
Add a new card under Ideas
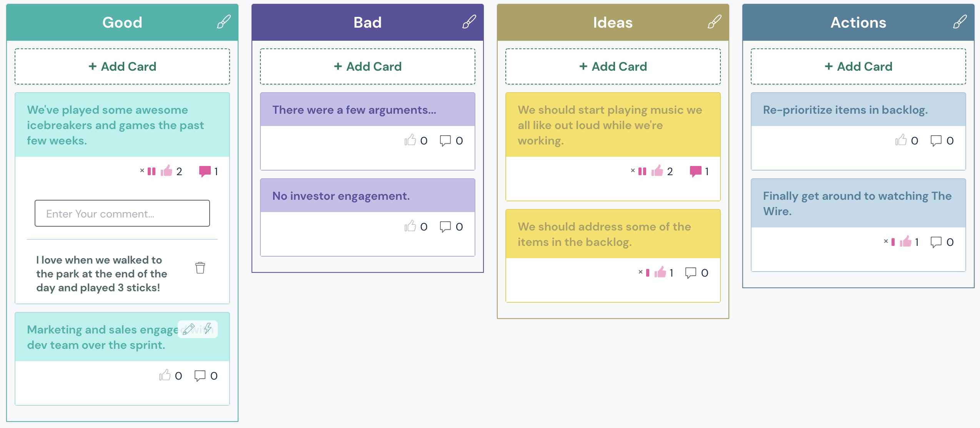[x=613, y=66]
